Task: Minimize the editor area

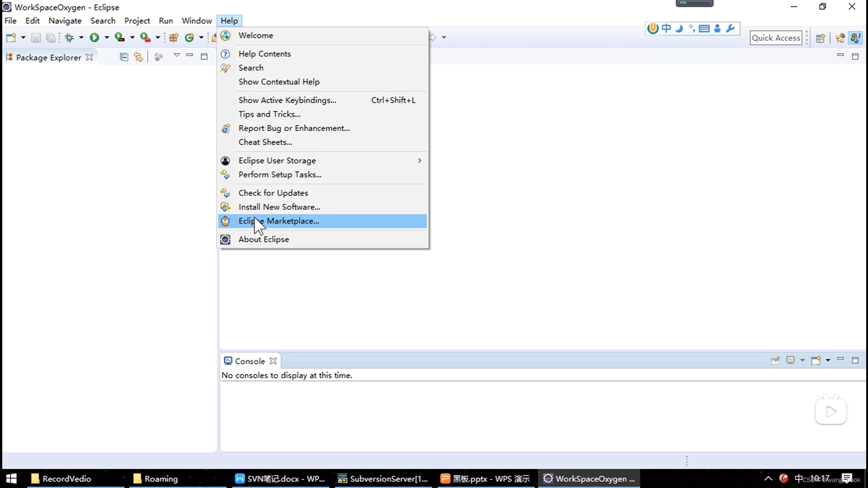Action: pyautogui.click(x=840, y=55)
